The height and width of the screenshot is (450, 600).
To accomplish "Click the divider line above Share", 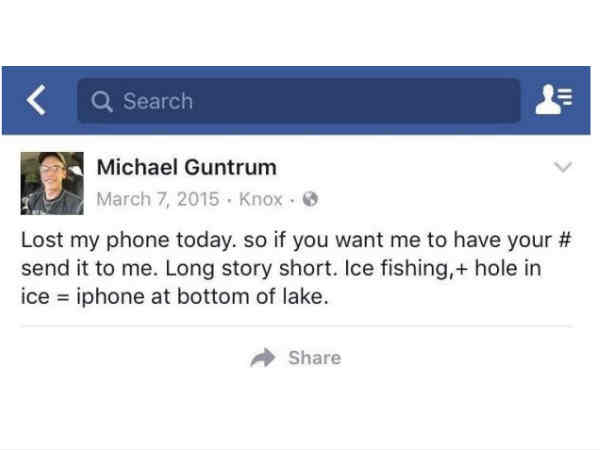I will pos(298,326).
